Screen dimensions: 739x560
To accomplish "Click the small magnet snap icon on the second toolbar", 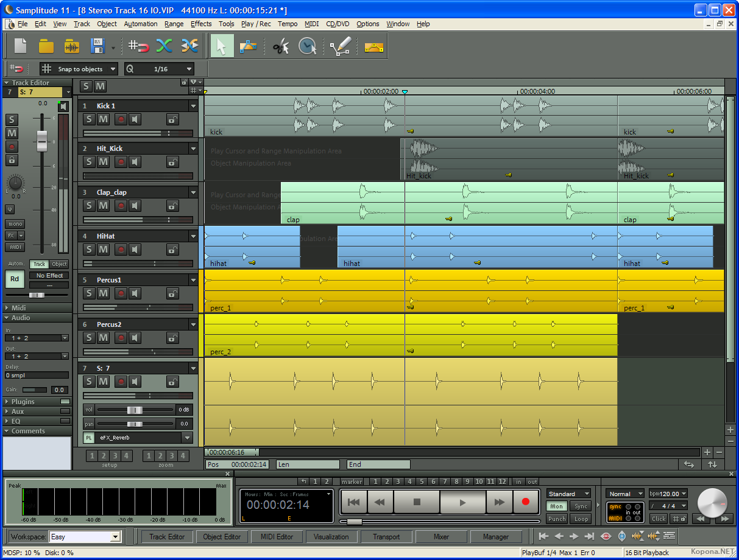I will (17, 69).
